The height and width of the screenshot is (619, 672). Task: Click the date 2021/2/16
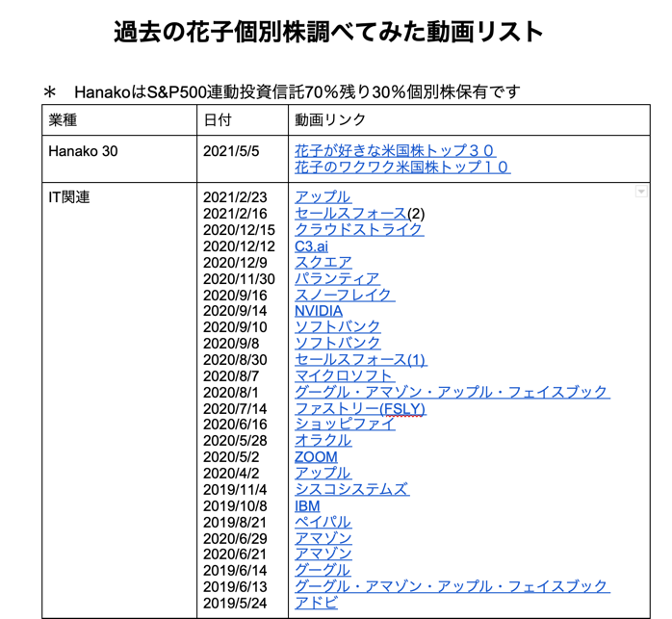(235, 214)
